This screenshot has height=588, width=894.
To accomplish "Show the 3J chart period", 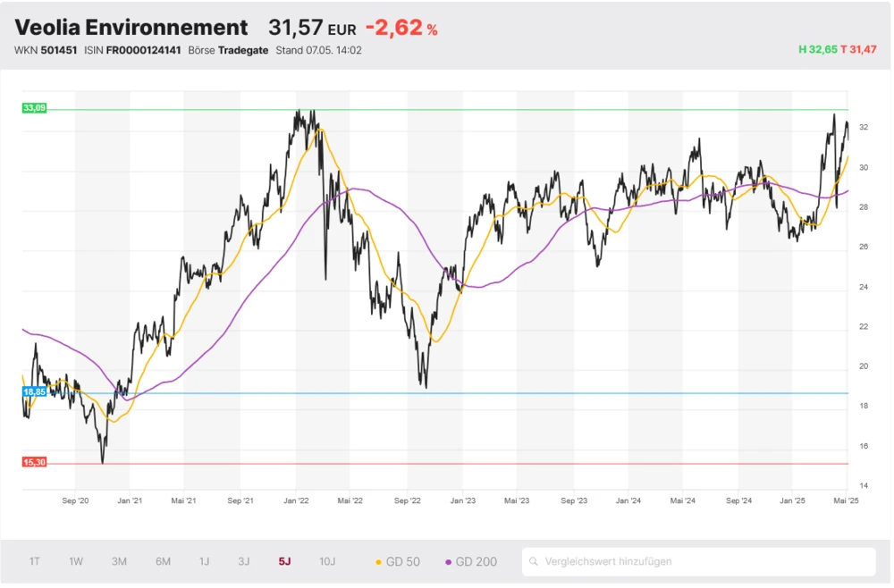I will pyautogui.click(x=244, y=562).
